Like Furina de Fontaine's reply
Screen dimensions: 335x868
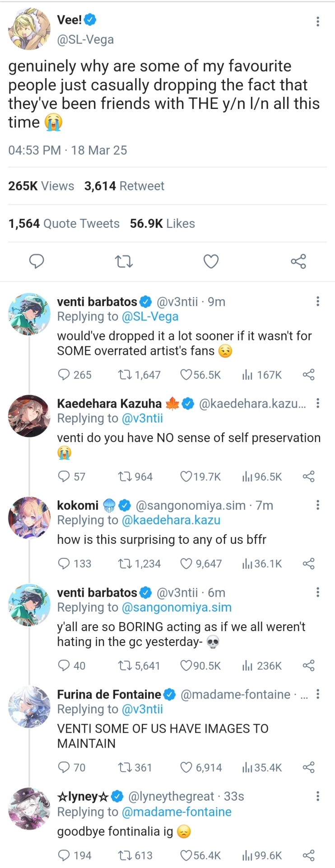186,767
